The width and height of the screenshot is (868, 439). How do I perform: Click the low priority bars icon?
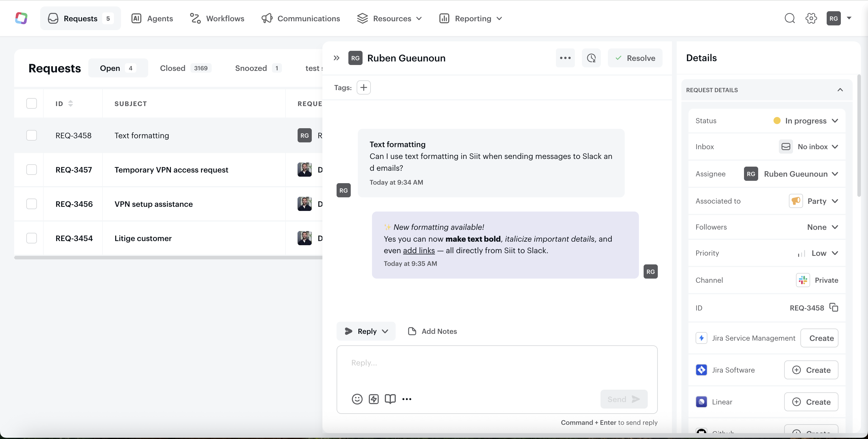coord(801,253)
